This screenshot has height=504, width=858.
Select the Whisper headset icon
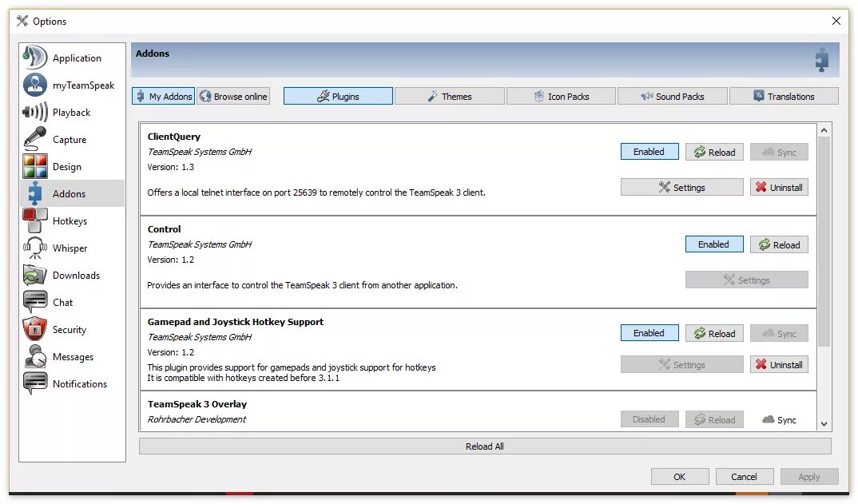click(x=34, y=248)
